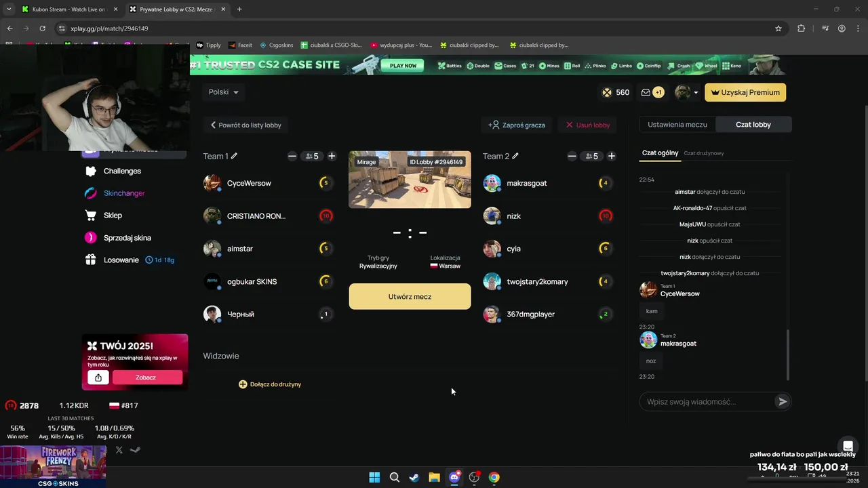
Task: Click the 560 coins balance icon
Action: 607,92
